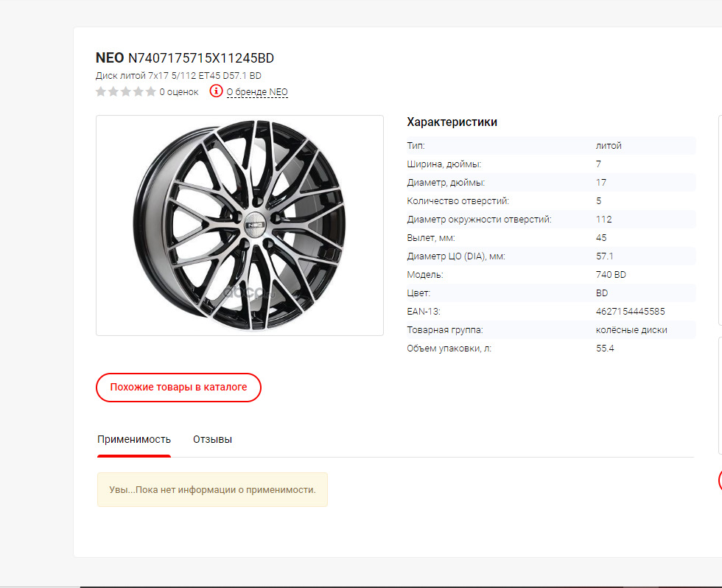722x588 pixels.
Task: Select the 'Количество отверстий:' value '5'
Action: pyautogui.click(x=598, y=200)
